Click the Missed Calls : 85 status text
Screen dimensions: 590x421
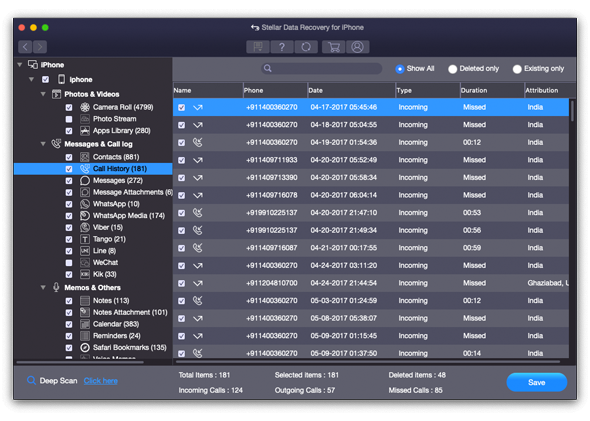click(x=415, y=391)
